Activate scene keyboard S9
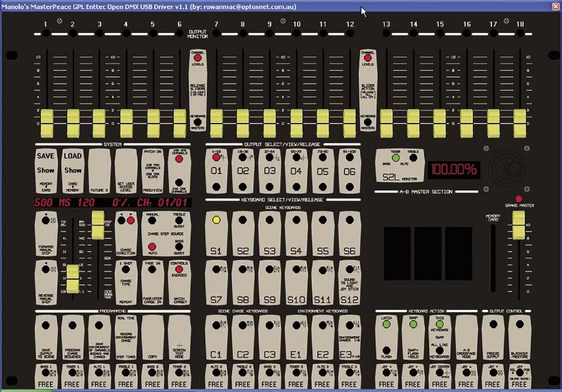562x392 pixels. [270, 283]
